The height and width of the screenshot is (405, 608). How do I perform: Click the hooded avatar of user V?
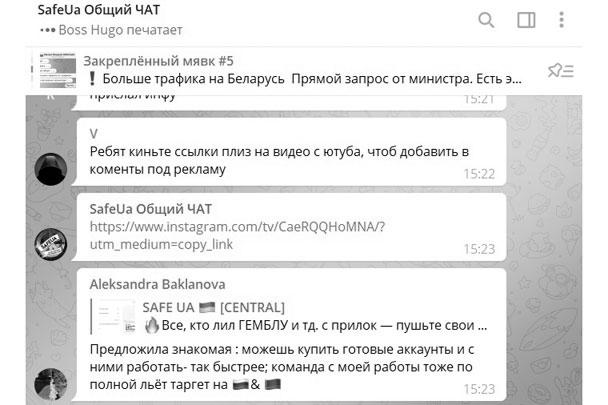point(50,169)
